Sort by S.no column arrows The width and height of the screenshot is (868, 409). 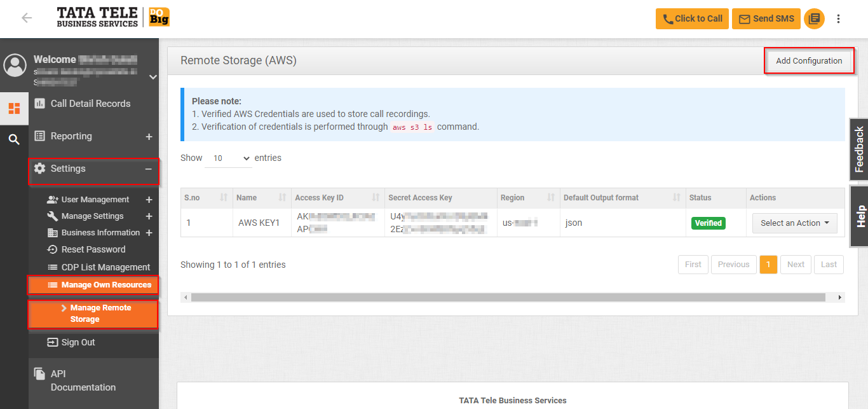pyautogui.click(x=223, y=198)
